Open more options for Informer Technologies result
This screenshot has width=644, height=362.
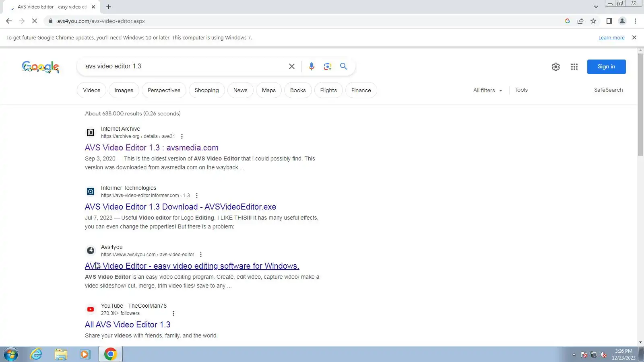[x=197, y=195]
